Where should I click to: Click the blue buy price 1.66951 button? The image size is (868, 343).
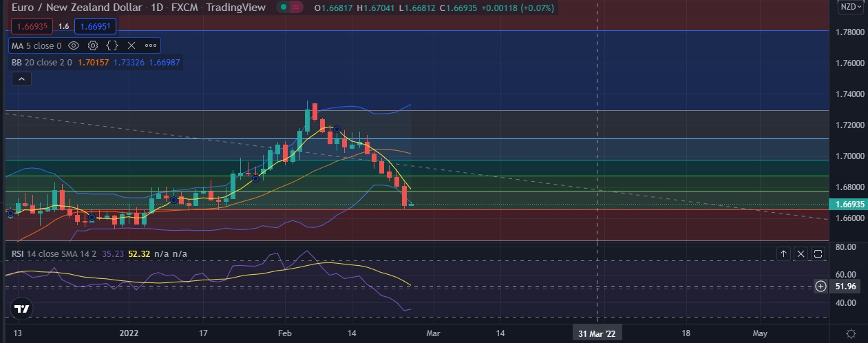(x=95, y=26)
